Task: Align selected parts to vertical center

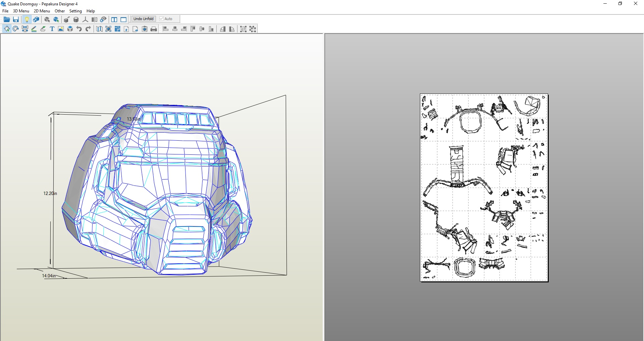Action: (x=202, y=29)
